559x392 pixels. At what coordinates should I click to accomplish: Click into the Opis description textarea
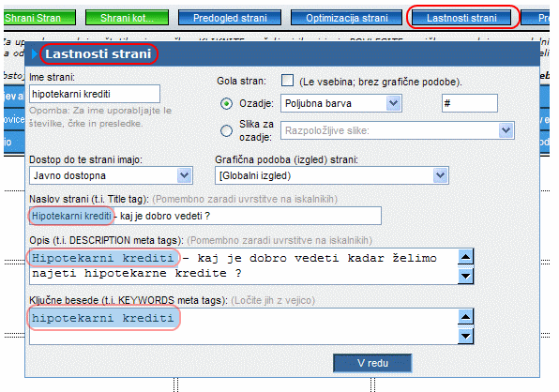(x=244, y=266)
